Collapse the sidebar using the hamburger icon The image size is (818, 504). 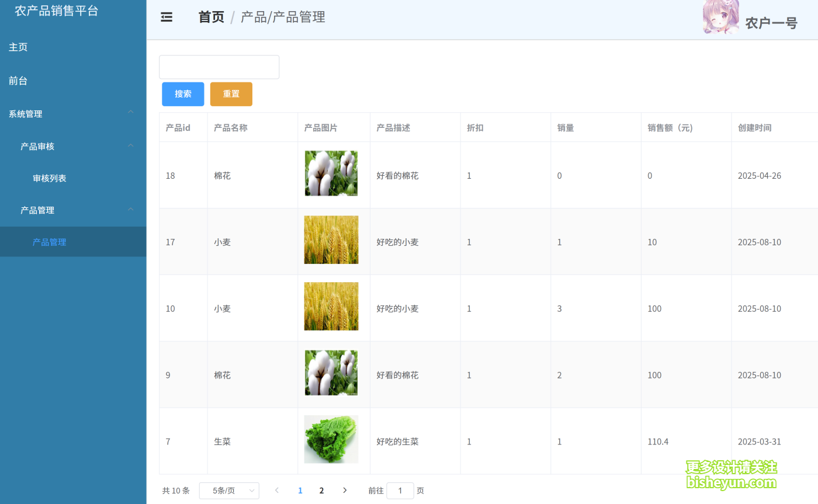[166, 17]
